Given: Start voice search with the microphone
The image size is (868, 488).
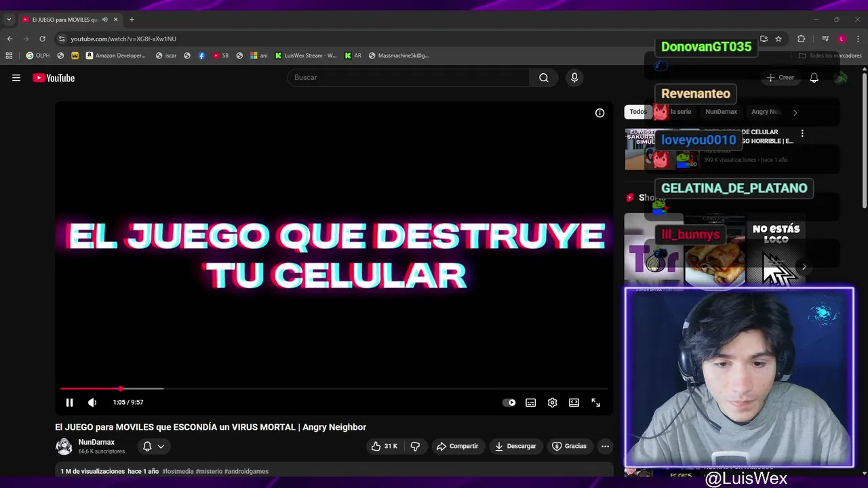Looking at the screenshot, I should (x=574, y=77).
